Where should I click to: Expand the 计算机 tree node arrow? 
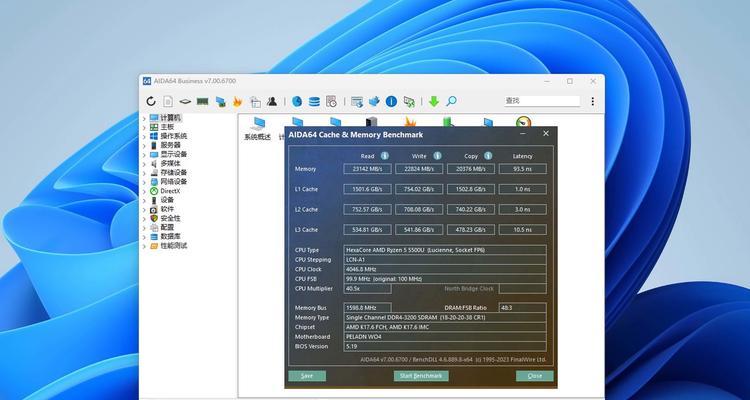click(144, 118)
